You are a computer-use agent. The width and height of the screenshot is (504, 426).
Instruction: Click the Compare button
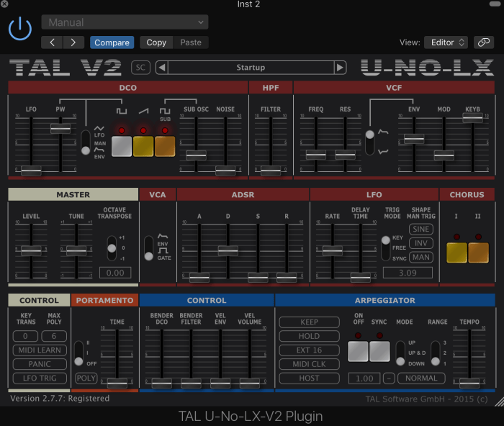[x=112, y=42]
